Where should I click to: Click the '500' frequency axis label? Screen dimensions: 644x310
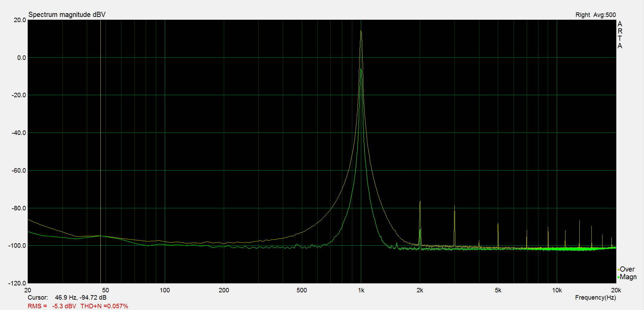point(302,290)
